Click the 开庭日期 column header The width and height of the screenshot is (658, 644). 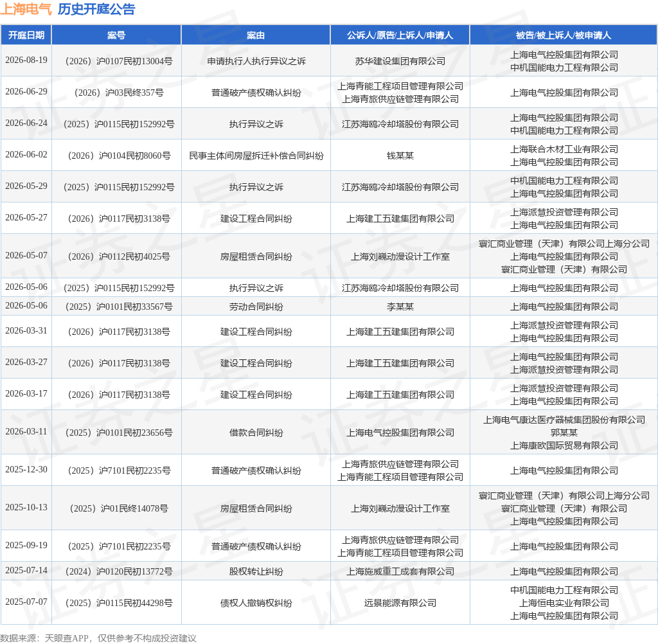click(x=26, y=35)
